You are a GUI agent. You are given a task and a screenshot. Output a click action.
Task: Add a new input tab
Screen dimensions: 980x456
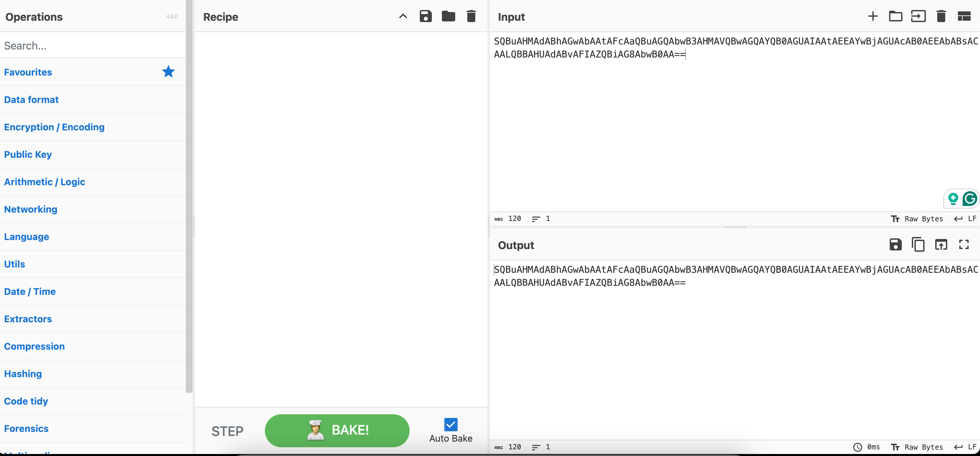click(x=873, y=16)
